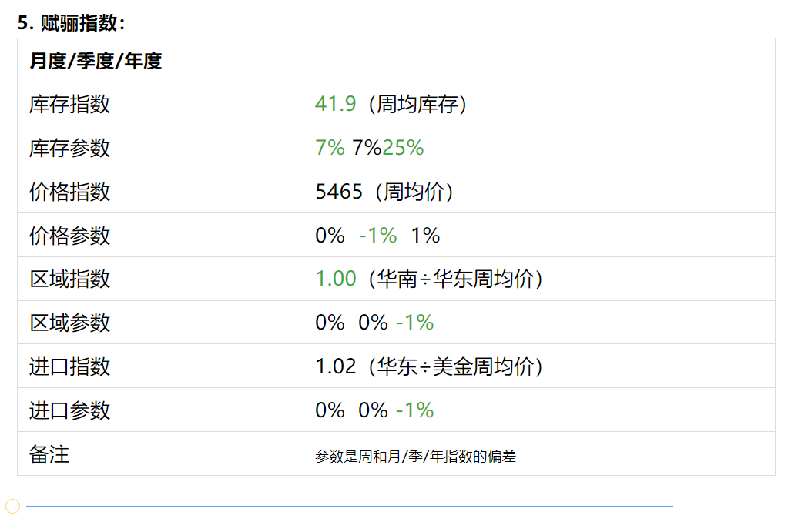Click the '价格指数' row label

tap(69, 192)
